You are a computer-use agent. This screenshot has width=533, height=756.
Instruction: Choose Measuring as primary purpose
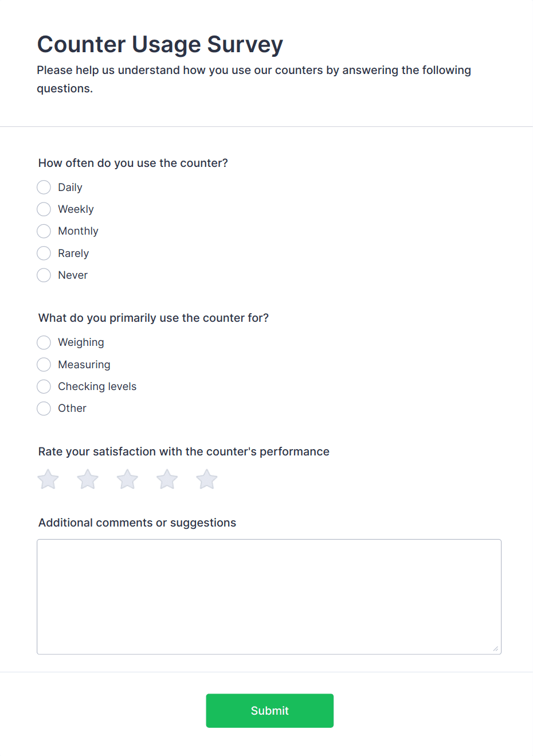click(44, 364)
